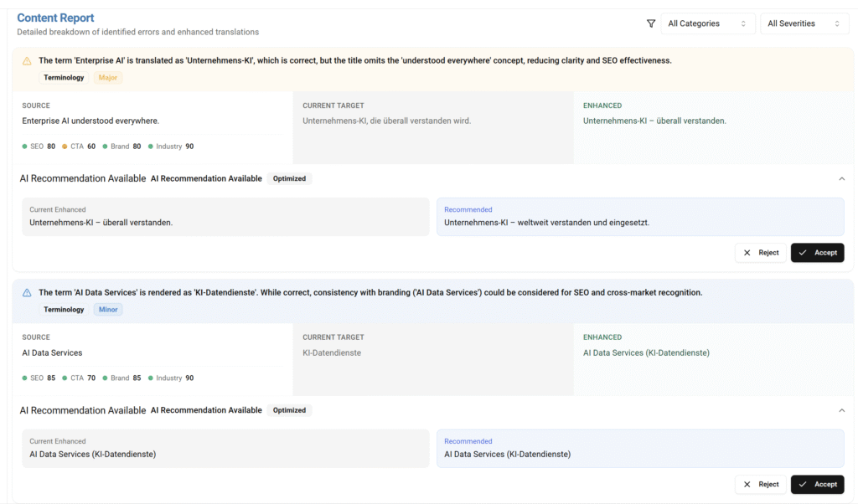Viewport: 858px width, 504px height.
Task: Select the Major severity badge
Action: (x=108, y=78)
